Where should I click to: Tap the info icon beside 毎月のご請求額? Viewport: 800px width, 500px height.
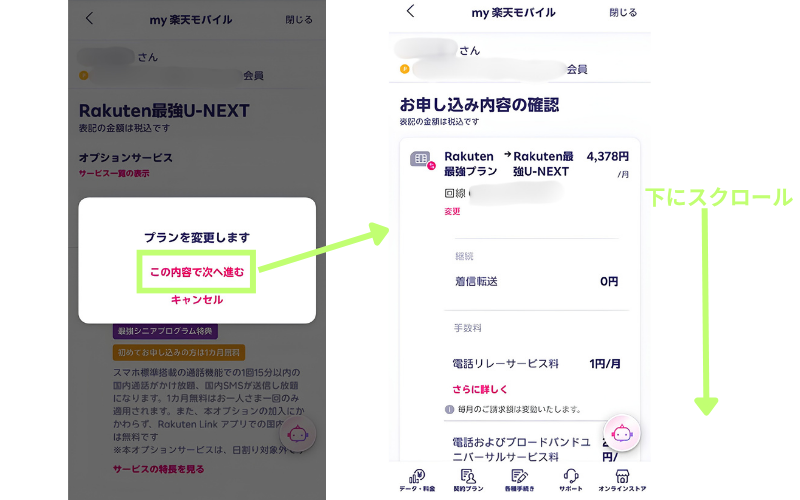(449, 409)
